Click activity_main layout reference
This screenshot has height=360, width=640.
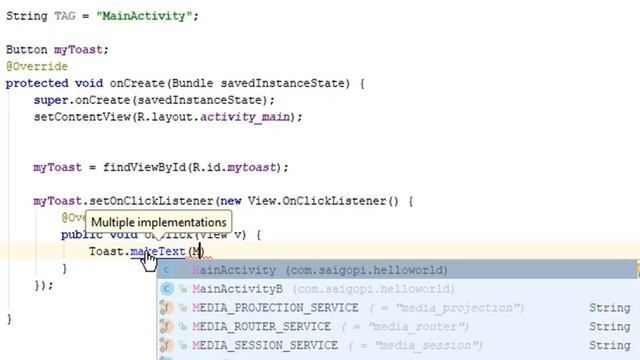[x=245, y=117]
